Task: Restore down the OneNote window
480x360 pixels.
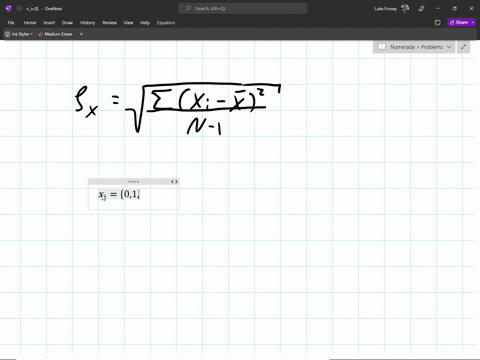Action: [454, 9]
